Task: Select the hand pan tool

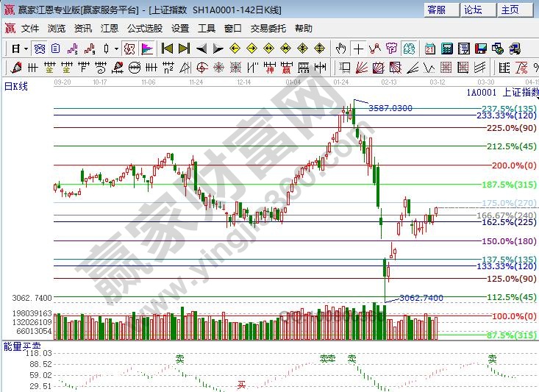Action: point(340,49)
